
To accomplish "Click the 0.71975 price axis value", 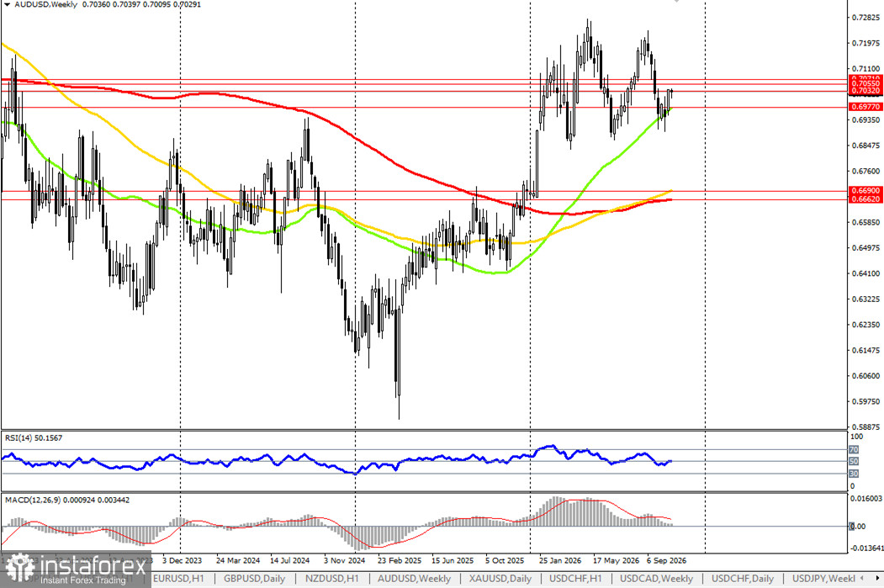I will tap(865, 43).
